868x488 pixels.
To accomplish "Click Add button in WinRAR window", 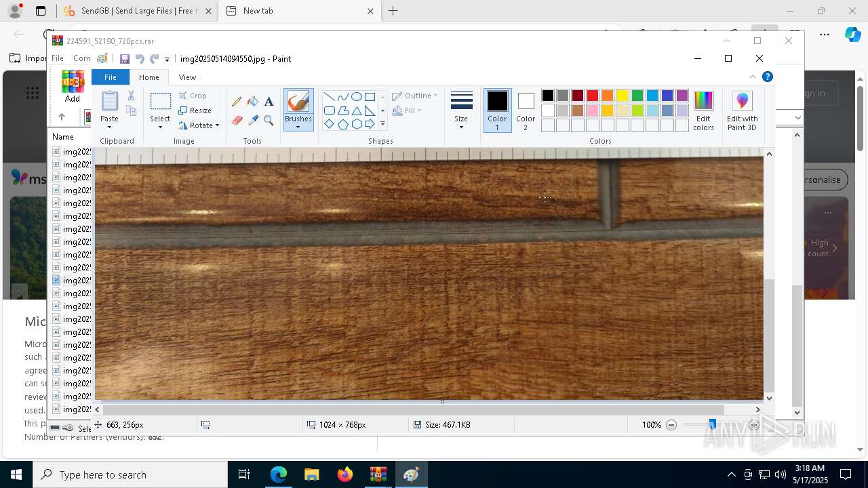I will (x=73, y=86).
